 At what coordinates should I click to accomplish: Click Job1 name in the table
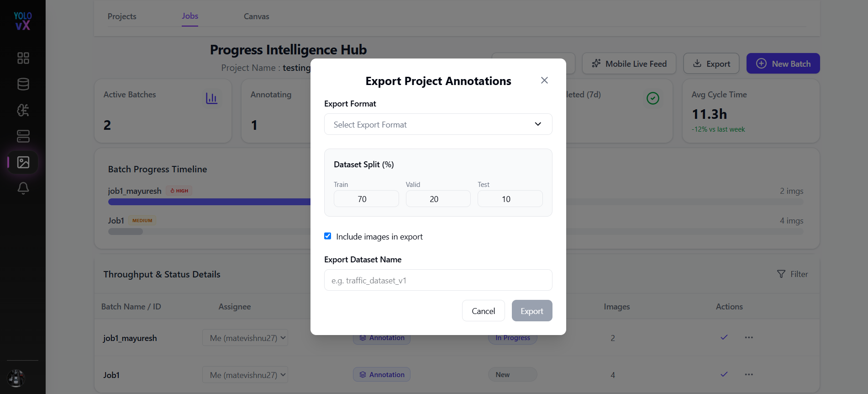coord(111,375)
